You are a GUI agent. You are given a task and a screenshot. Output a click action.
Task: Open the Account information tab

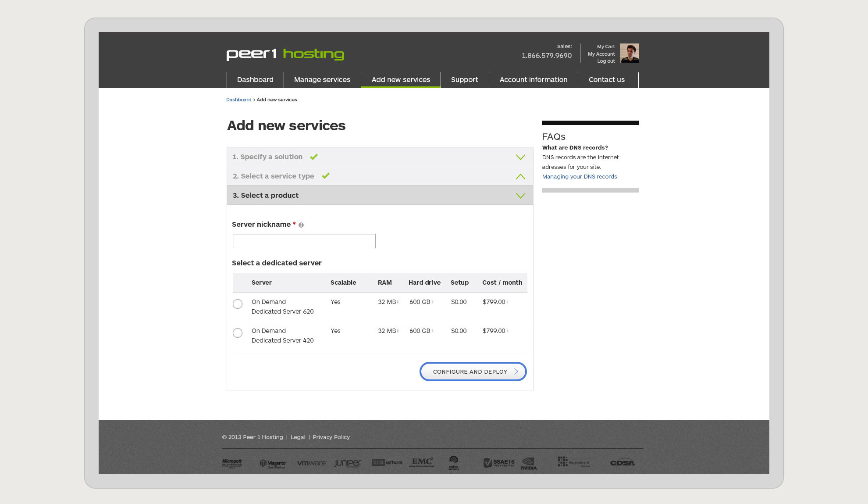tap(534, 80)
